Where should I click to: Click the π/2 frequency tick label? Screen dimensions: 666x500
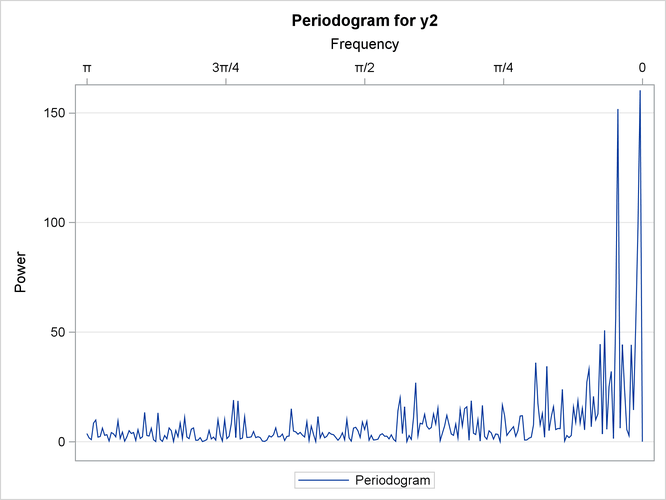pos(364,67)
